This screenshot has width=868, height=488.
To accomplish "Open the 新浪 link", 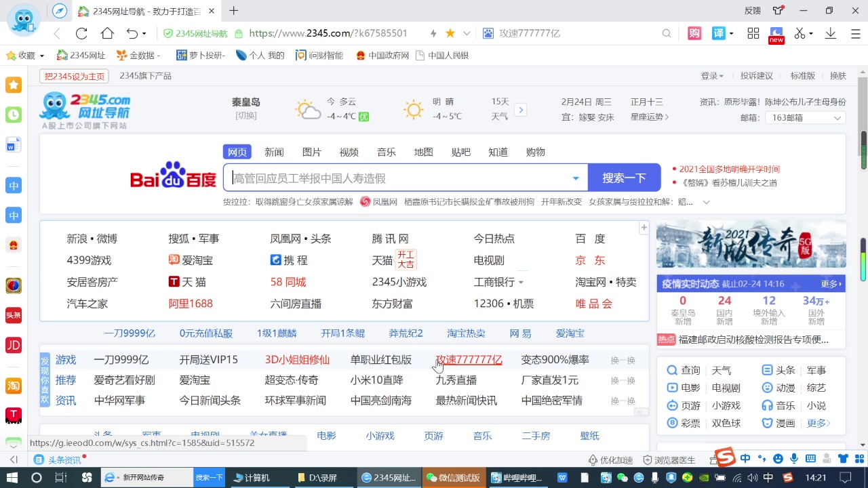I will click(77, 239).
